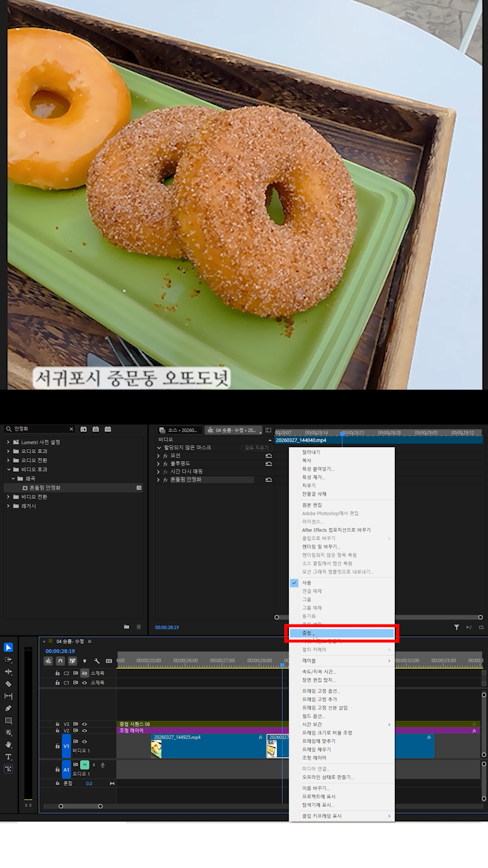Screen dimensions: 488x868
Task: Choose 속도/지속 시간... menu item
Action: (x=342, y=671)
